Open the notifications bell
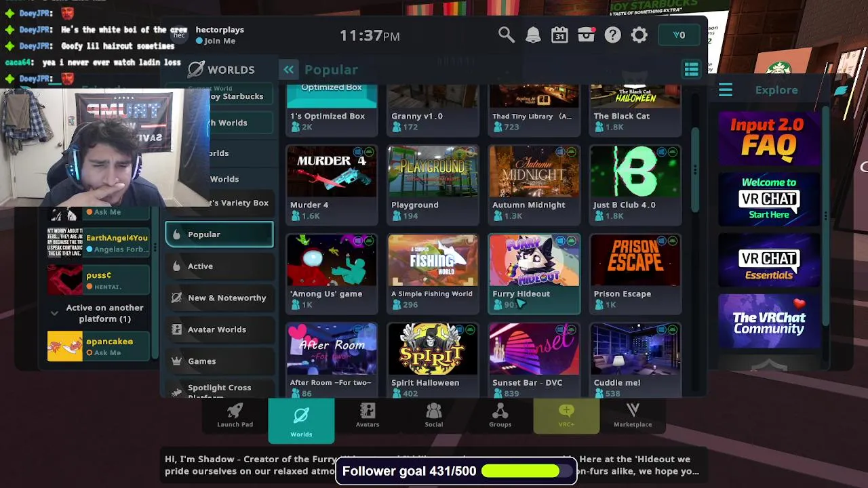The image size is (868, 488). click(x=533, y=35)
